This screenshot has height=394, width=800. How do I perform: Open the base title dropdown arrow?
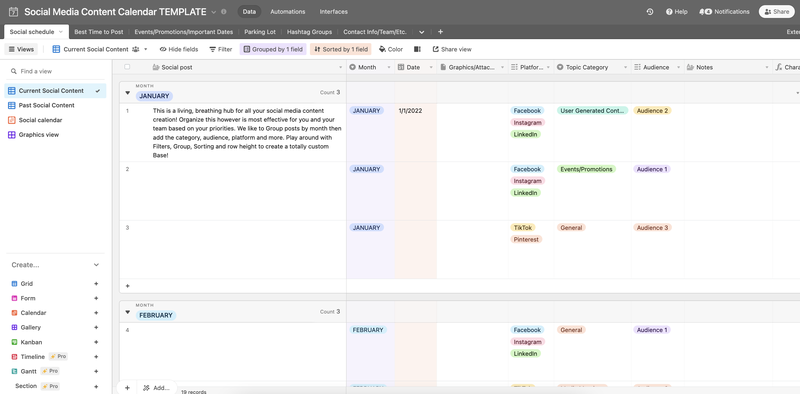[213, 12]
